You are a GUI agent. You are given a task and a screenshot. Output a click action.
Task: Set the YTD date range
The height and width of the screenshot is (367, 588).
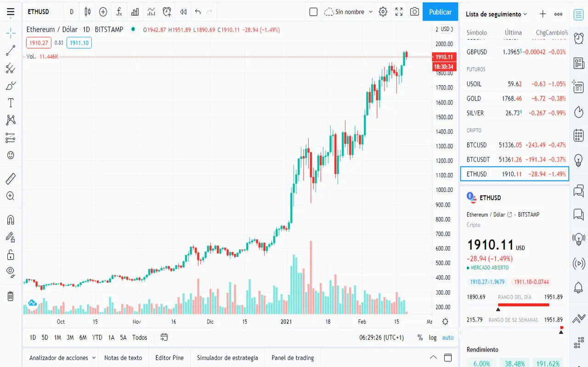click(97, 338)
